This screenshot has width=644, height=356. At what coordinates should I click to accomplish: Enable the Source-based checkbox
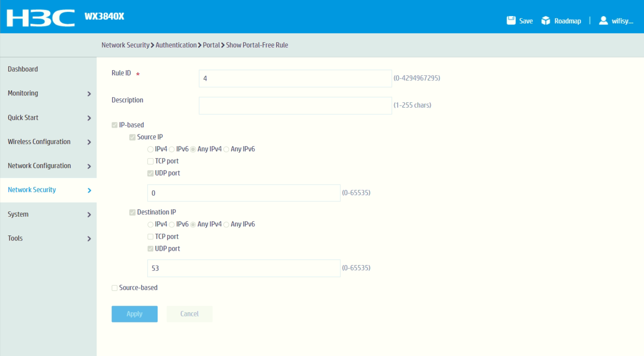point(114,288)
